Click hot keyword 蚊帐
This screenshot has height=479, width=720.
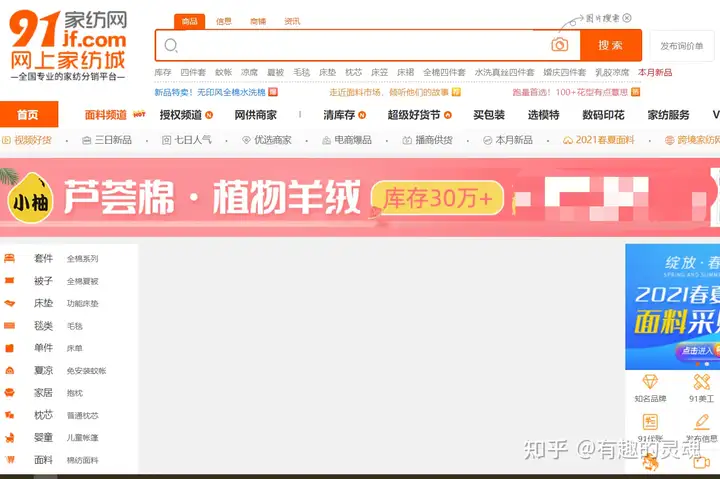click(224, 72)
